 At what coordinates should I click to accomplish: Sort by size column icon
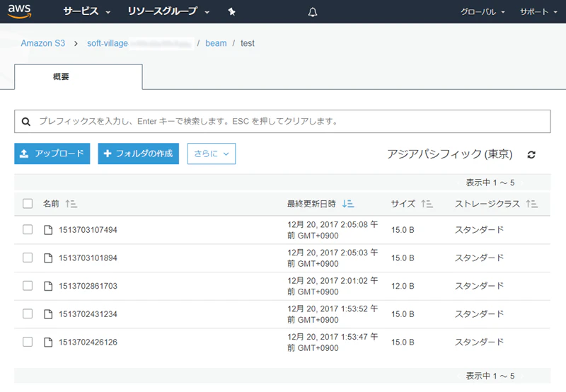point(427,204)
